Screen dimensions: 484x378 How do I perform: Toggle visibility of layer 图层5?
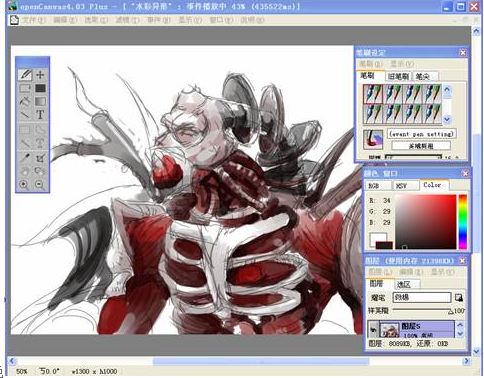click(373, 330)
